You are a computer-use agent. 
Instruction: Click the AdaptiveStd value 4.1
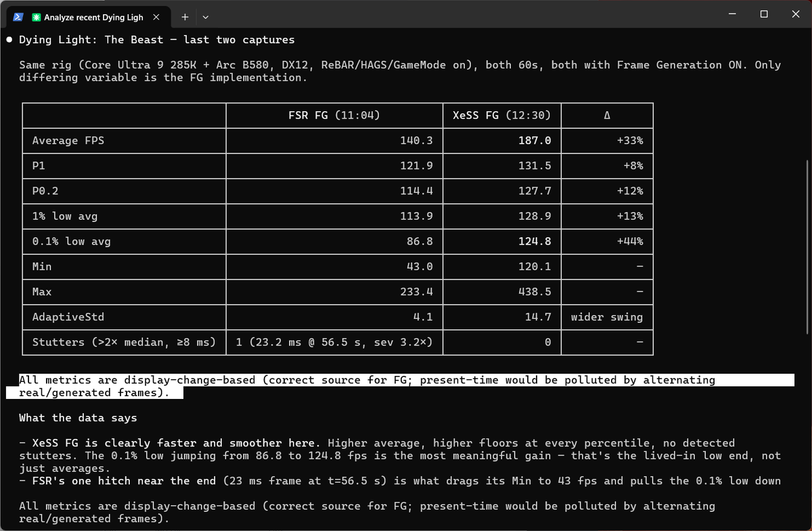pos(422,317)
